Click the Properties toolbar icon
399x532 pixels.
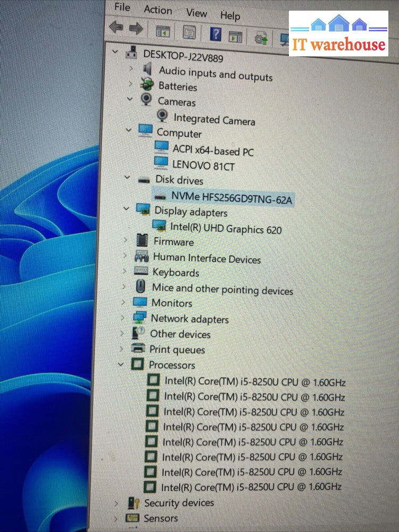pos(189,32)
